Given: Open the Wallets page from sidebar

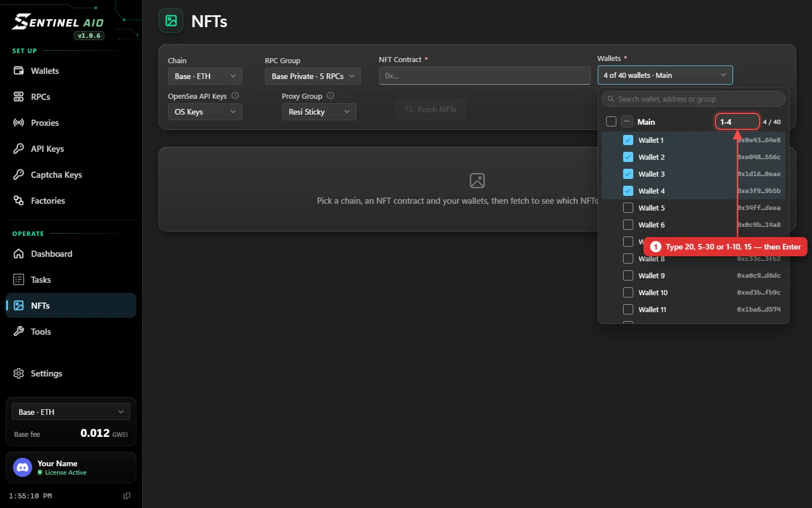Looking at the screenshot, I should pos(70,71).
